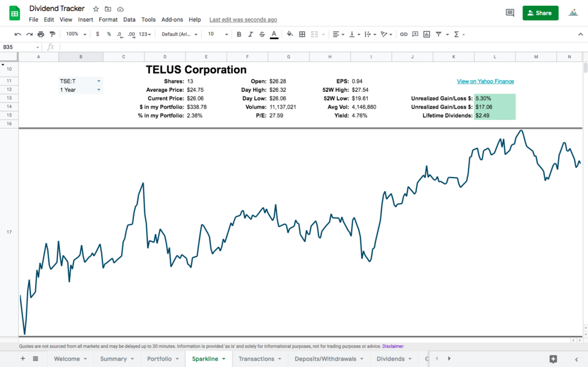Image resolution: width=588 pixels, height=367 pixels.
Task: Open the All Sheets list icon
Action: (36, 359)
